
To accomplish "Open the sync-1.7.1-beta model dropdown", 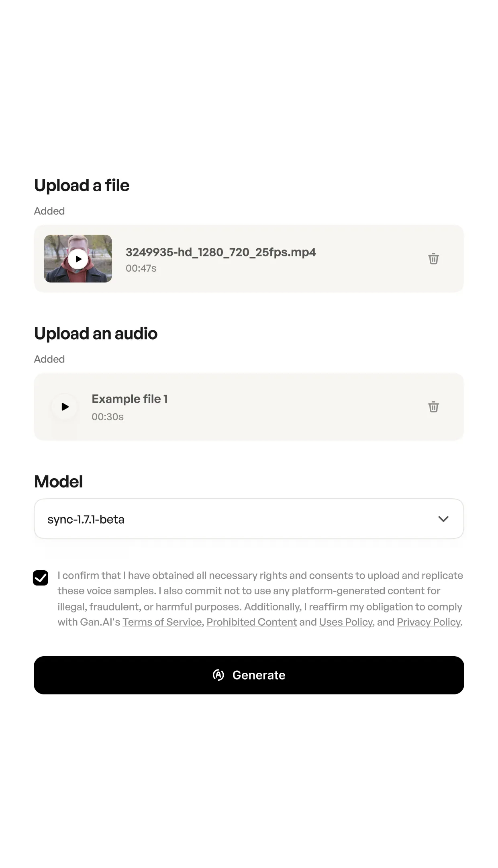I will pyautogui.click(x=249, y=519).
